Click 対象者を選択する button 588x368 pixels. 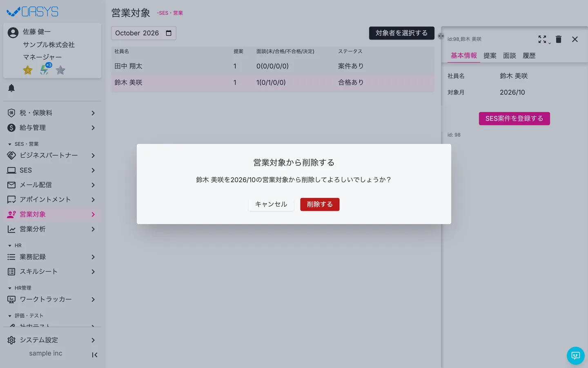click(x=401, y=33)
